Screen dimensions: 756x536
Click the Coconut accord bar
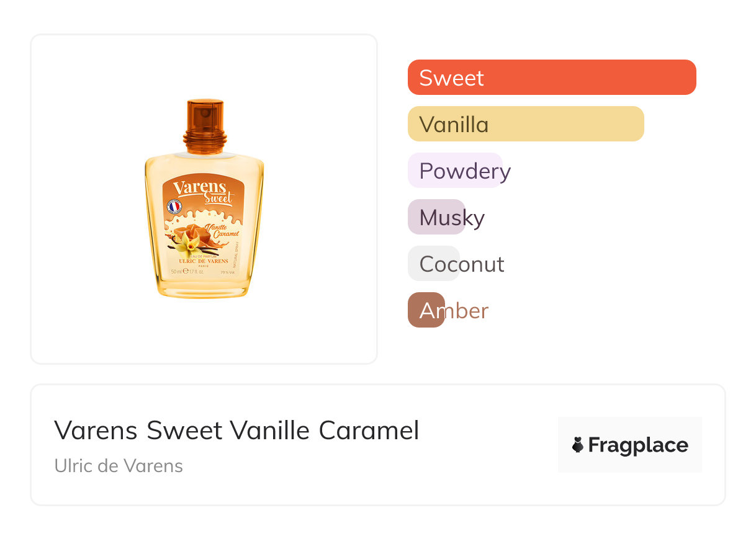[434, 264]
